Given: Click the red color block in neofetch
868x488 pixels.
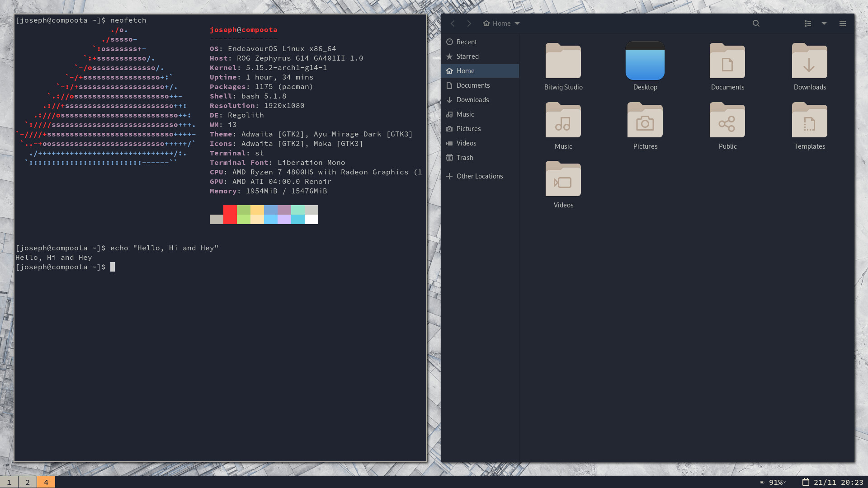Looking at the screenshot, I should tap(230, 215).
